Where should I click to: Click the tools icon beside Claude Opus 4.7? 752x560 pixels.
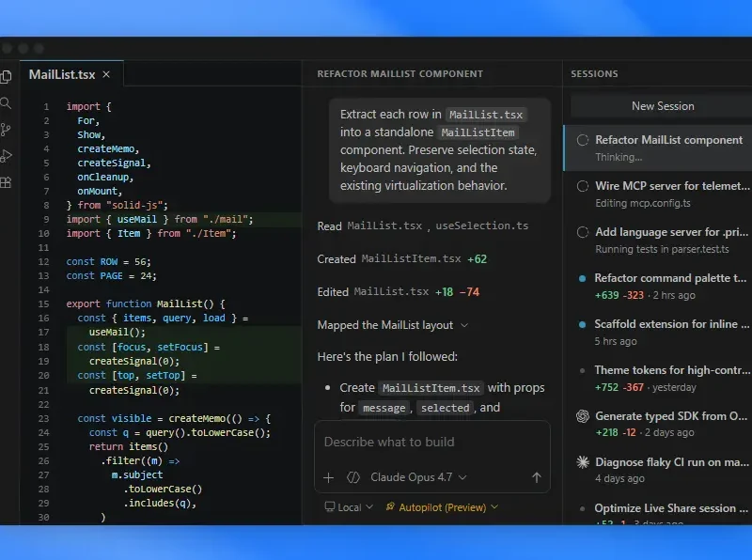(353, 477)
